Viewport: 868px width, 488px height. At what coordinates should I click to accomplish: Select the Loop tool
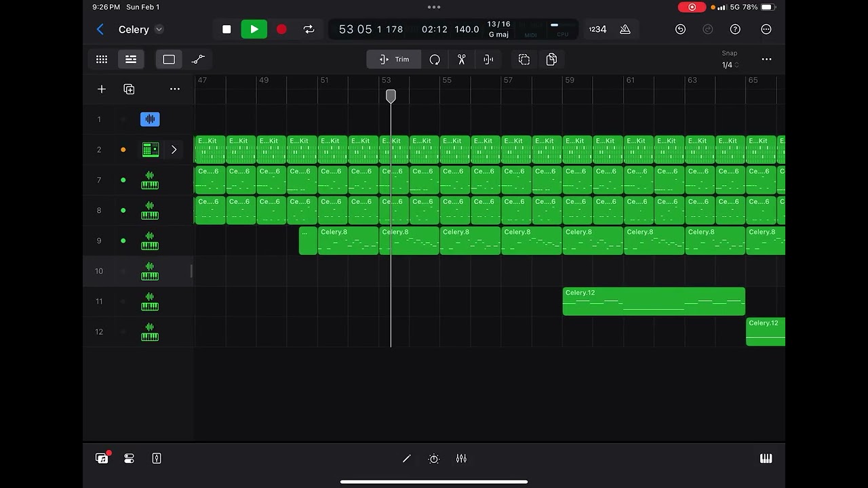point(435,60)
